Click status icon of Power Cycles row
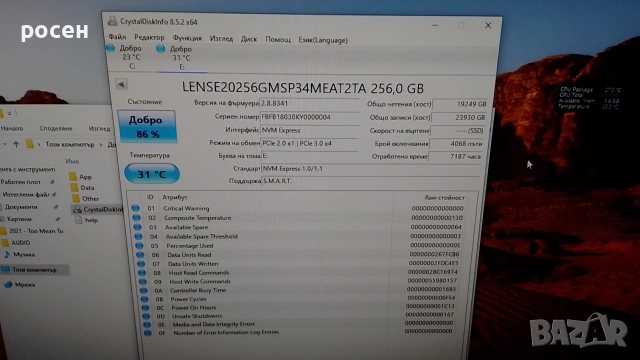Screen dimensions: 640x360 click(x=144, y=299)
